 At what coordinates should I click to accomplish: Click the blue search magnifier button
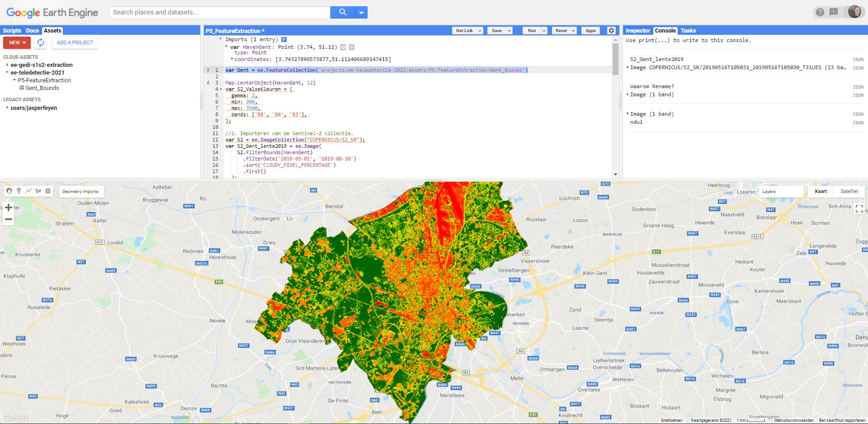[343, 12]
